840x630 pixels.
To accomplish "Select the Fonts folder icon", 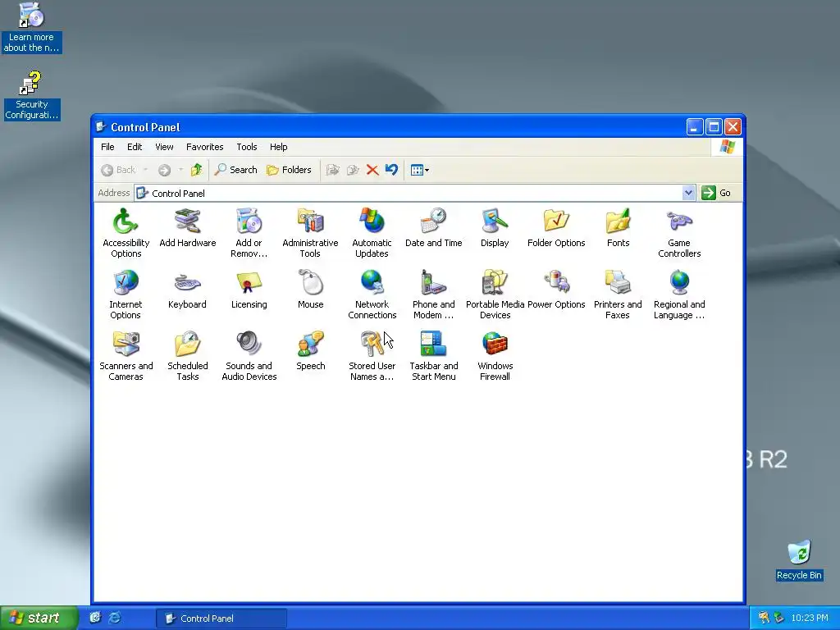I will click(618, 228).
